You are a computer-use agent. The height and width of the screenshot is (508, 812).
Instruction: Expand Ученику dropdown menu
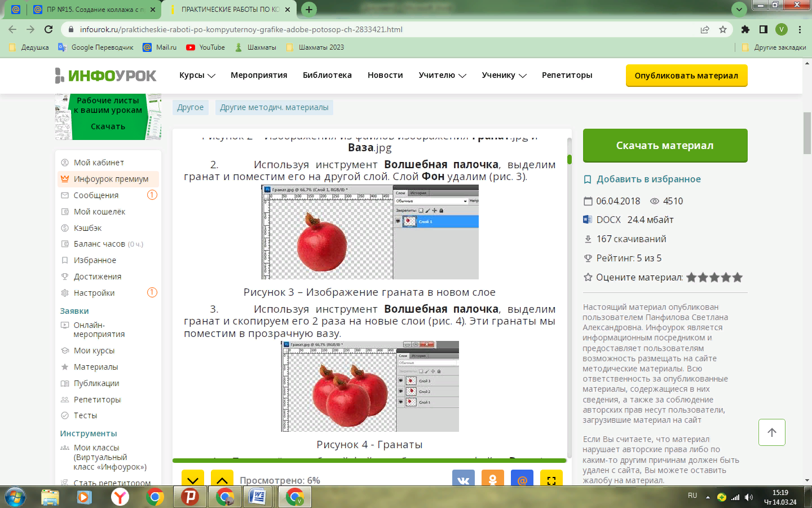tap(504, 75)
